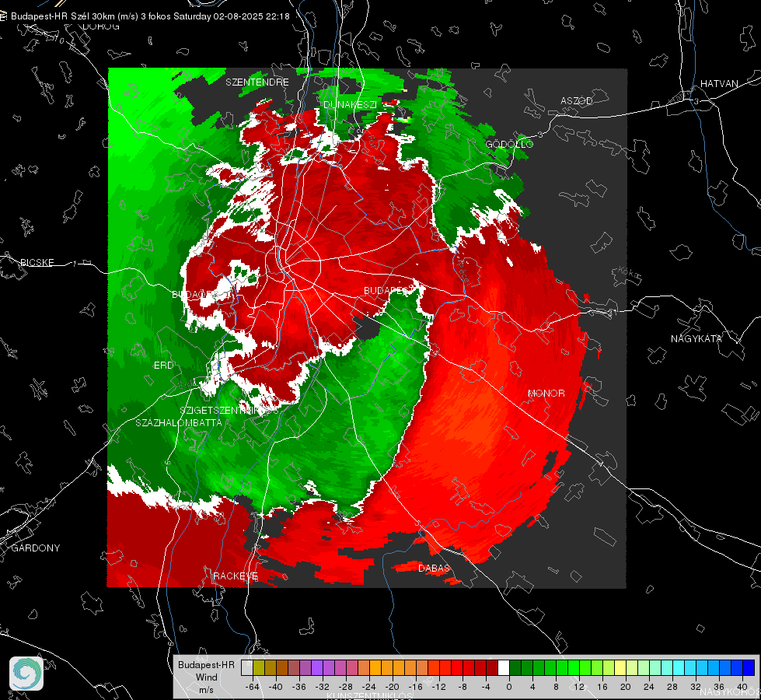Click the legend value '-20'
Screen dimensions: 761x700
pyautogui.click(x=392, y=687)
